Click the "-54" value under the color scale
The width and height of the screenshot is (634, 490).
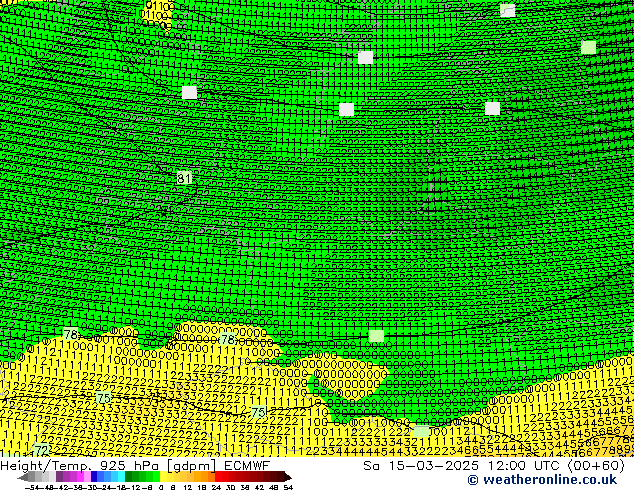tap(32, 487)
